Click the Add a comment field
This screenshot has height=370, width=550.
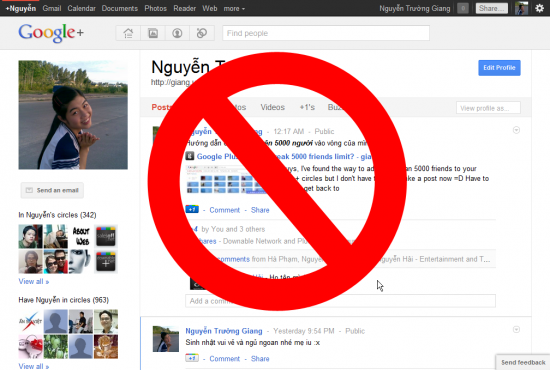pyautogui.click(x=340, y=301)
